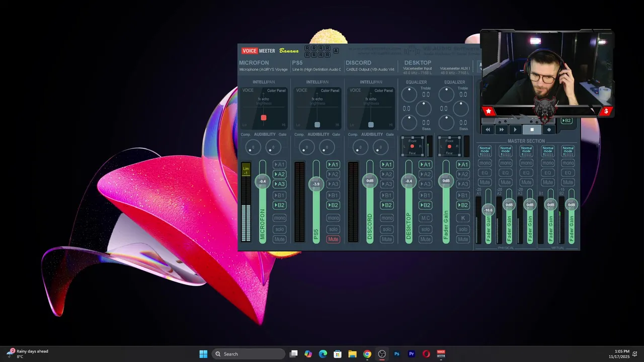This screenshot has height=362, width=644.
Task: Click red Intellipan handle on MICROFON
Action: point(263,118)
